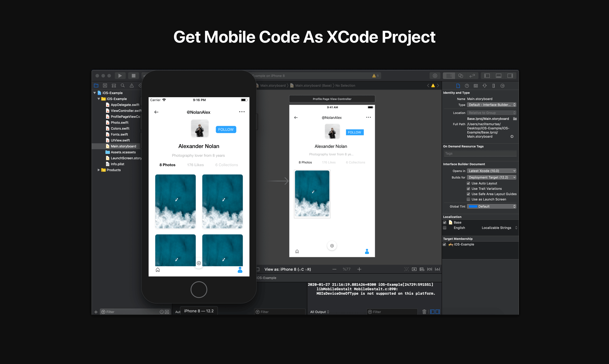Toggle iOS-Example target membership checkbox
This screenshot has height=364, width=609.
click(445, 245)
